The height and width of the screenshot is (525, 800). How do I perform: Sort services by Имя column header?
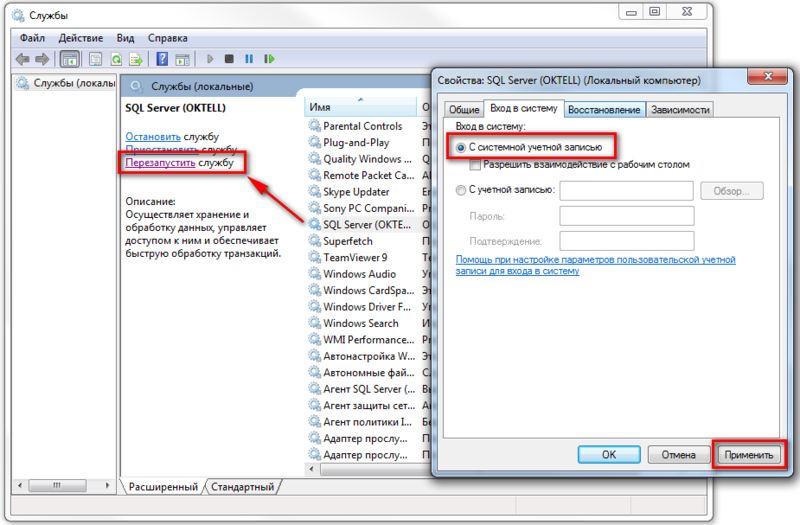click(361, 107)
